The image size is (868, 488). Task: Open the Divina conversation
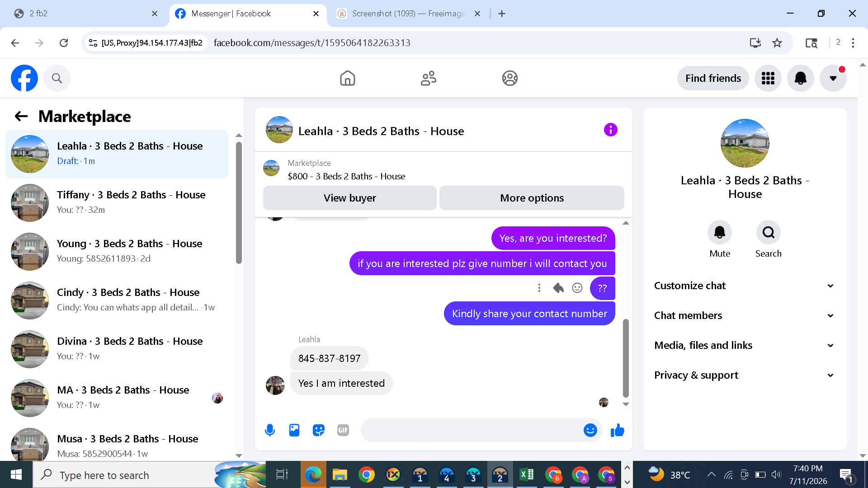pos(117,349)
